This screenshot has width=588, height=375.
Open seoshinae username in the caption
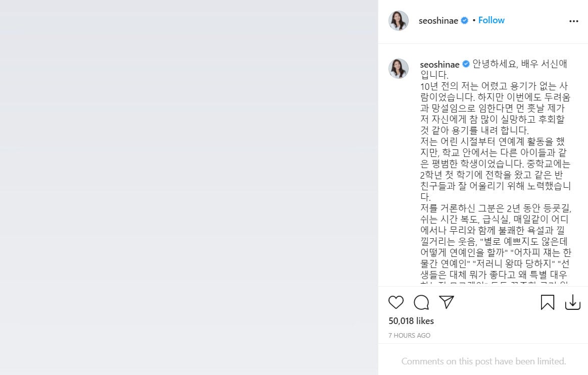coord(439,65)
